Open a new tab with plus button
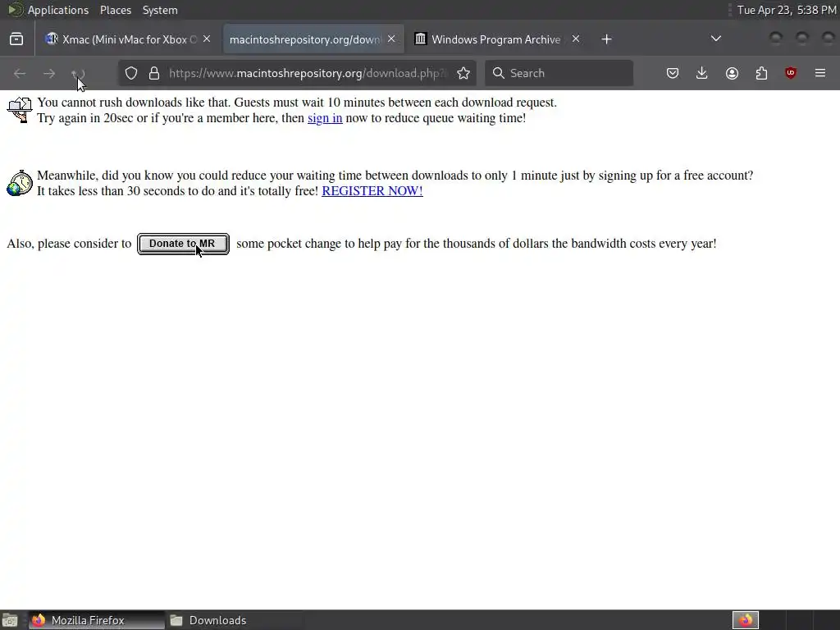The width and height of the screenshot is (840, 630). pos(606,39)
